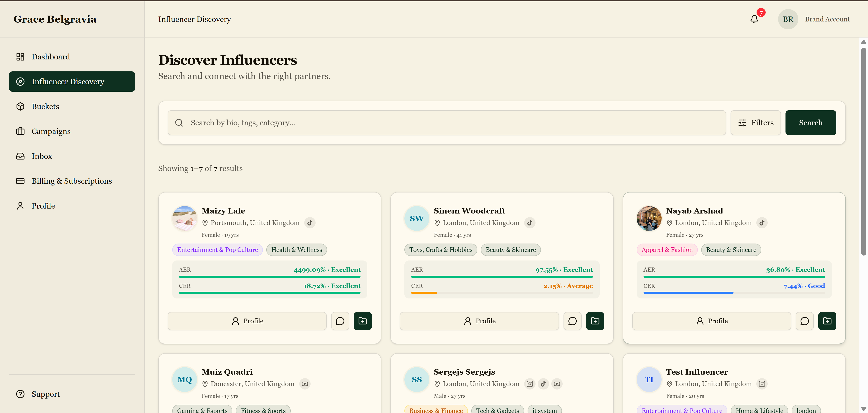Click YouTube icon on Sergejs Sergejs card

(557, 384)
